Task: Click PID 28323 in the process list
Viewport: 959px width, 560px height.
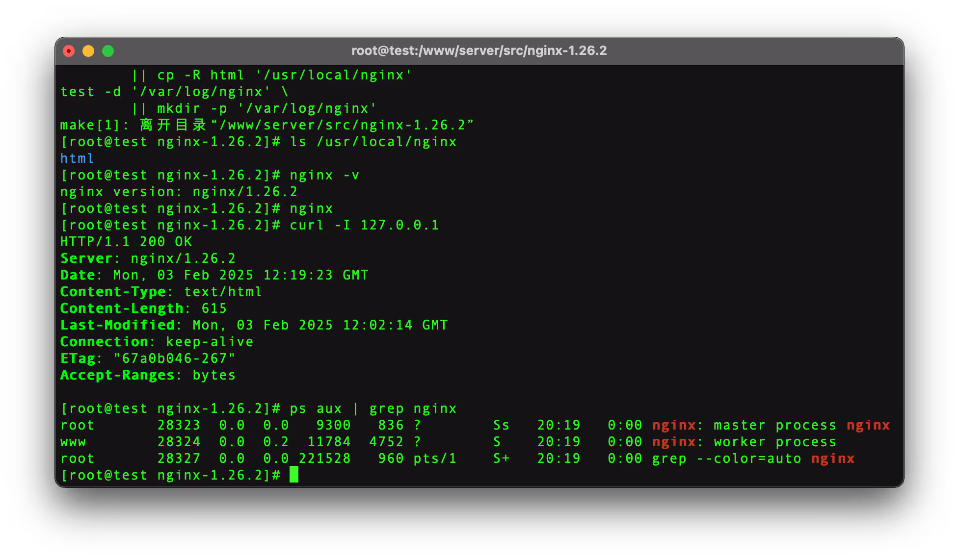Action: pyautogui.click(x=179, y=425)
